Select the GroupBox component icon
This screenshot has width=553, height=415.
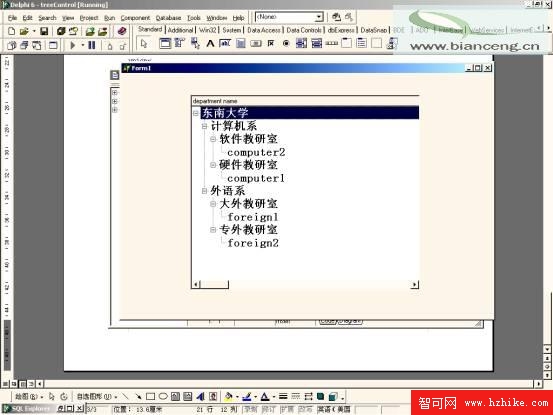coord(347,43)
